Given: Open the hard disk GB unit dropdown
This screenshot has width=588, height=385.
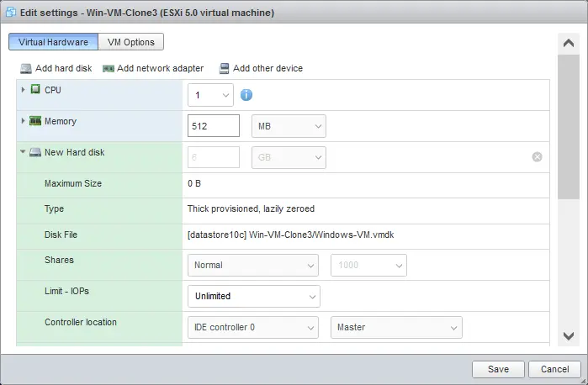Looking at the screenshot, I should pos(289,157).
